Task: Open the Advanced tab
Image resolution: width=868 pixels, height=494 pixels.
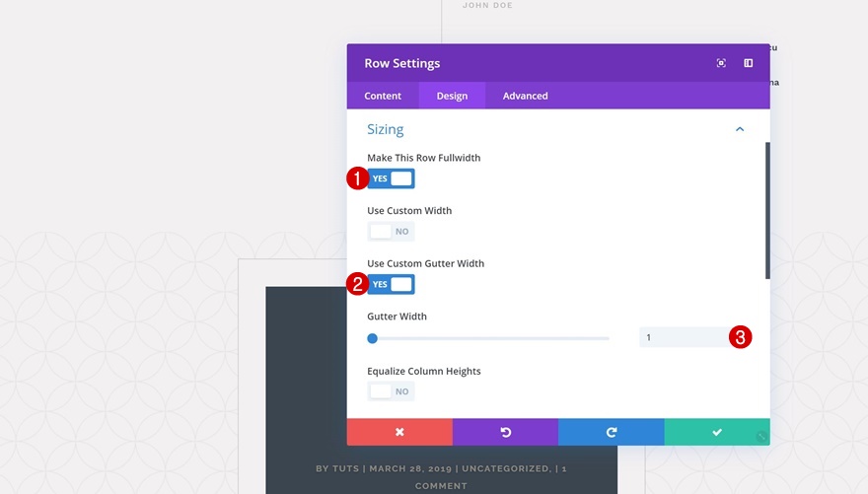Action: (526, 96)
